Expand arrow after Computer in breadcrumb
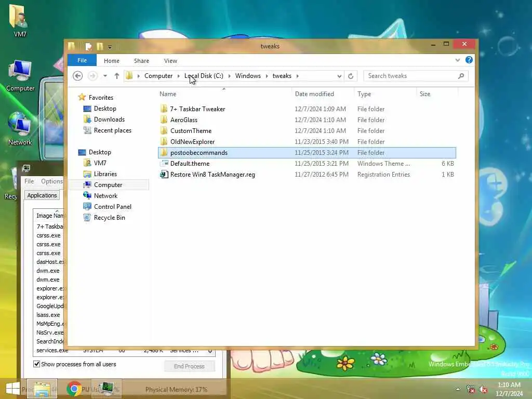 pos(179,76)
